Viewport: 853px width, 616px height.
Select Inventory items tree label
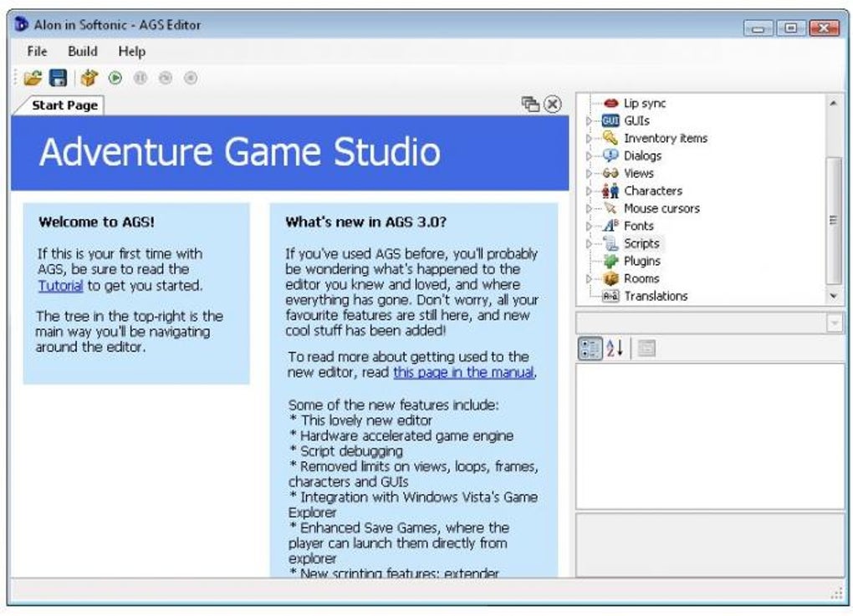pyautogui.click(x=666, y=138)
